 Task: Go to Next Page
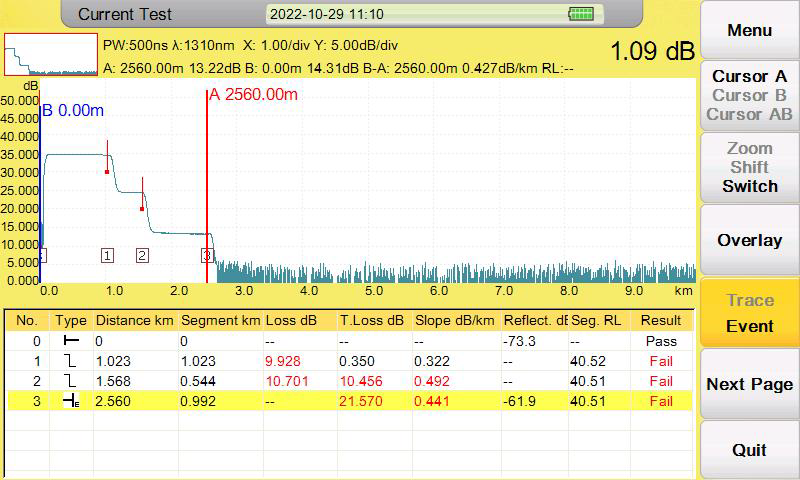tap(749, 384)
